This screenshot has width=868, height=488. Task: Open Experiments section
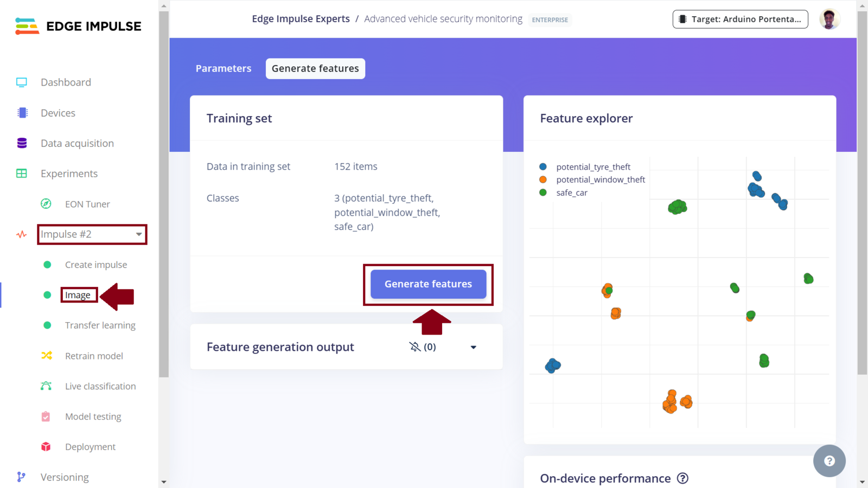coord(69,174)
